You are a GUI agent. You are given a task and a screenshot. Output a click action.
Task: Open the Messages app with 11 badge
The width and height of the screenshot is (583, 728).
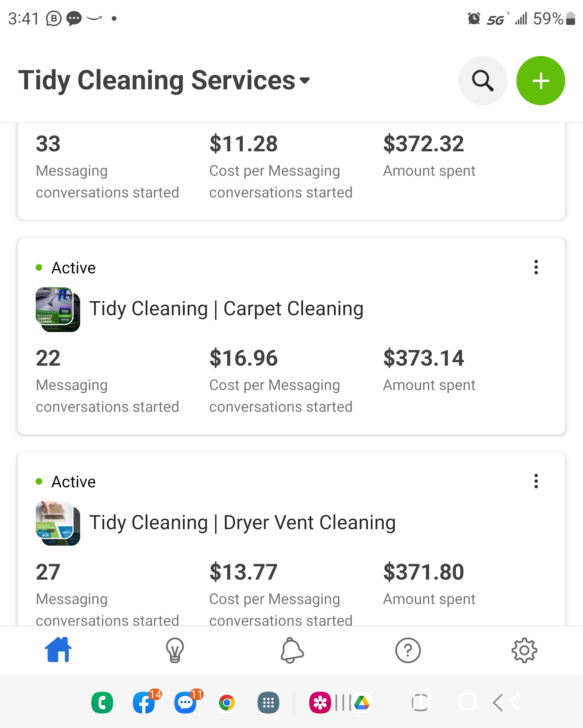click(185, 702)
